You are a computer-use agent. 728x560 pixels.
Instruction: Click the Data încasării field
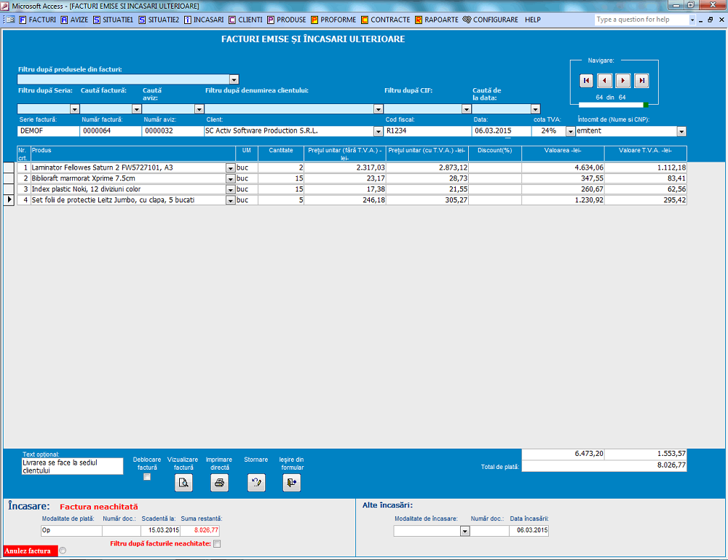[529, 530]
